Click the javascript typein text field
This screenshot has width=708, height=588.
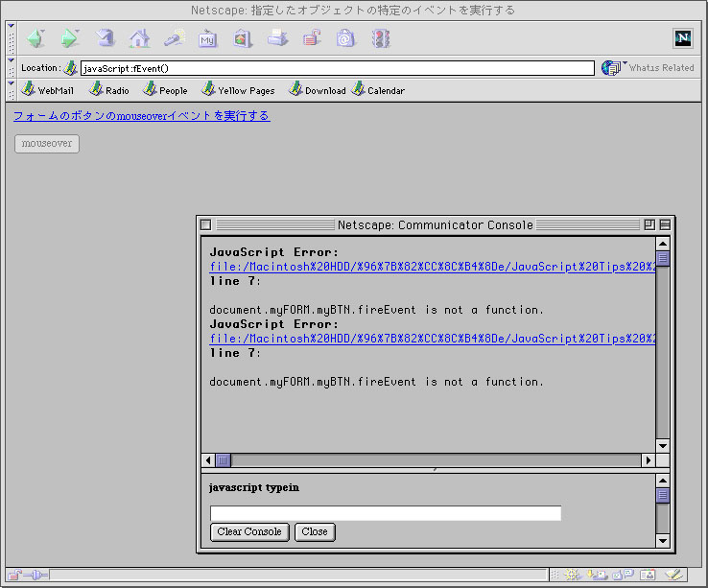(386, 513)
